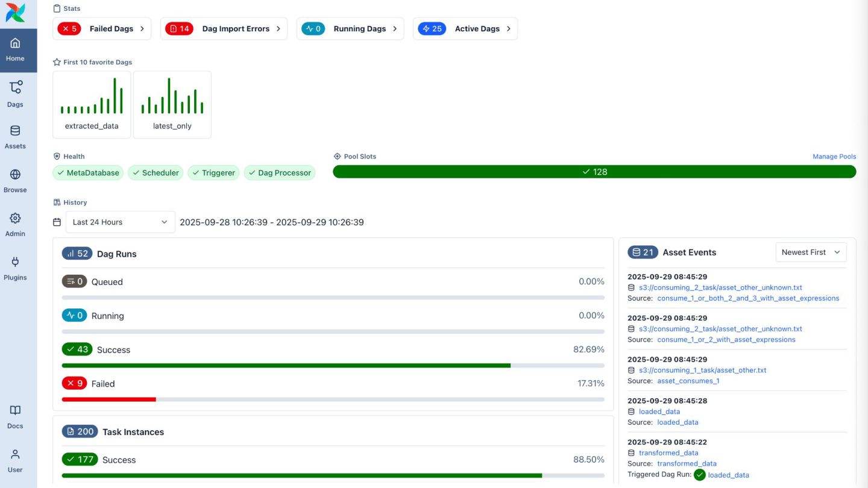Open the asset_consumes_1 source link
Image resolution: width=868 pixels, height=488 pixels.
(688, 381)
